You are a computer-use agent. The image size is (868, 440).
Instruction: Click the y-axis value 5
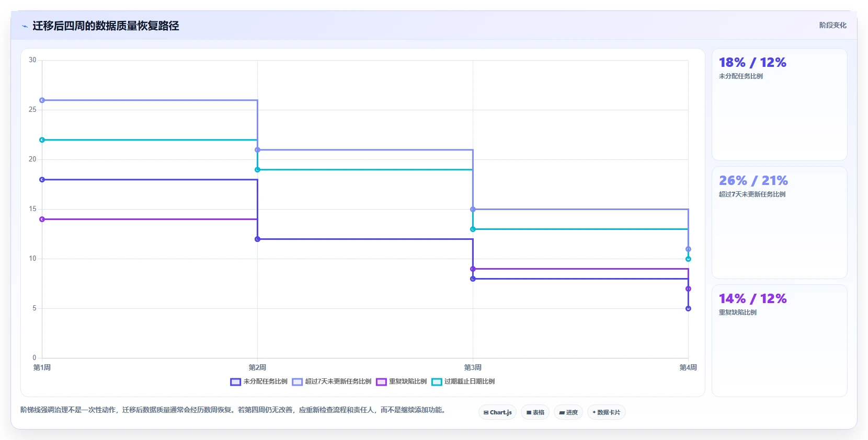coord(35,308)
